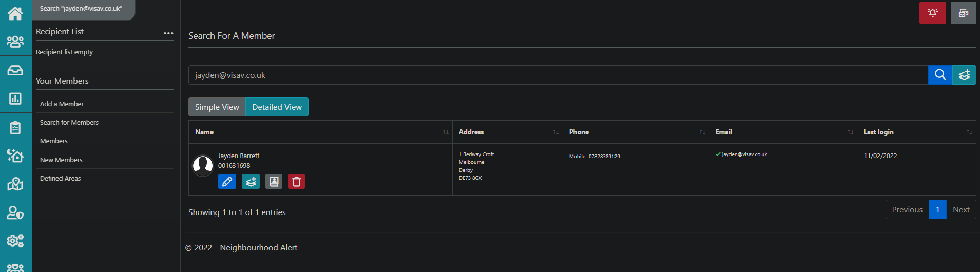The height and width of the screenshot is (272, 980).
Task: Delete Jayden Barrett using trash icon
Action: 296,181
